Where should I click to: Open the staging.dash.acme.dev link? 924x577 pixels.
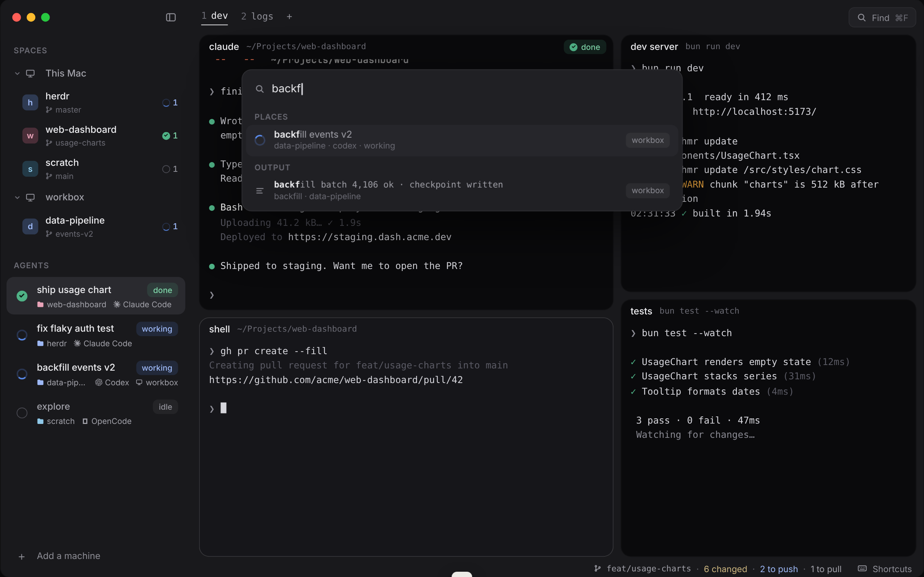(x=369, y=237)
